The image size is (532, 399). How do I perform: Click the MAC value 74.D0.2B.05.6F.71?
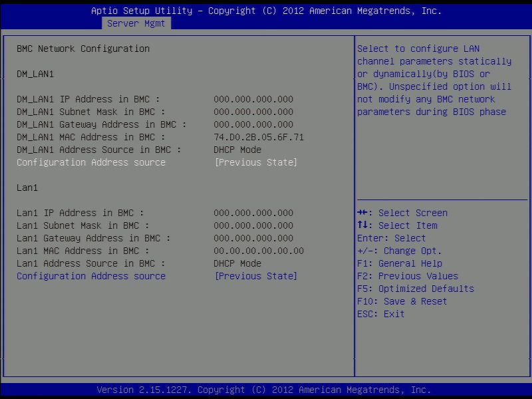click(x=259, y=138)
